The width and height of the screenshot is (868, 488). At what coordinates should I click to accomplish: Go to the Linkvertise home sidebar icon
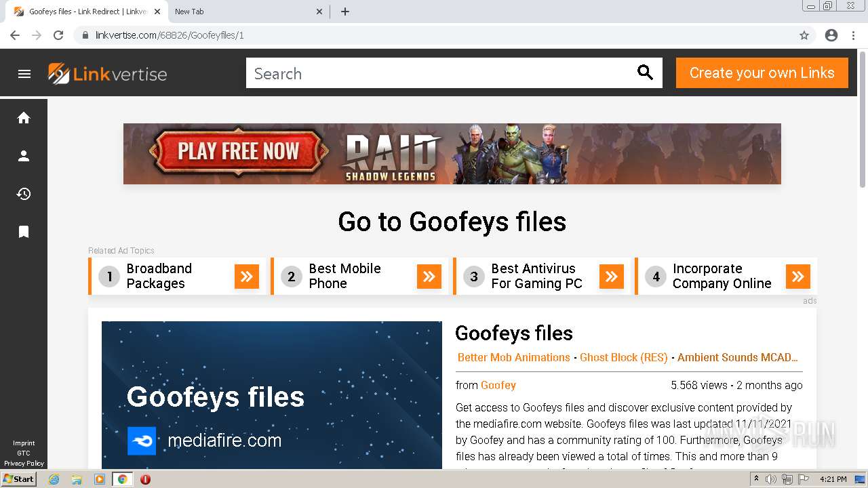(24, 118)
